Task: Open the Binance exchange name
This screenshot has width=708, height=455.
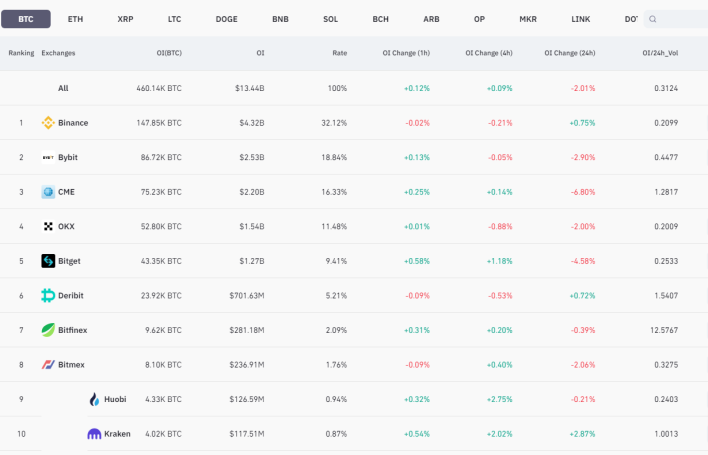Action: pyautogui.click(x=73, y=123)
